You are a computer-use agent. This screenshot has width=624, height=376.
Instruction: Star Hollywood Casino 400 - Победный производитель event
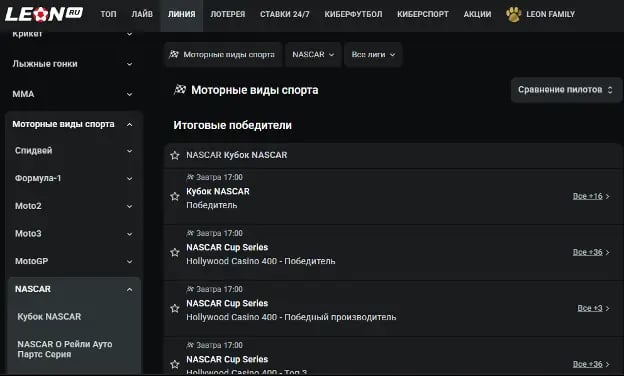175,308
